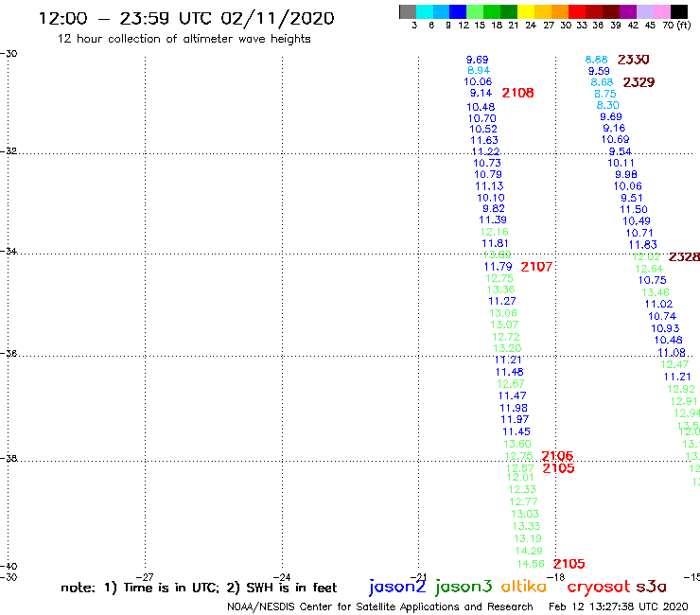Click the 'Time is in UTC' note text
Screen dimensions: 700x615
pyautogui.click(x=171, y=588)
